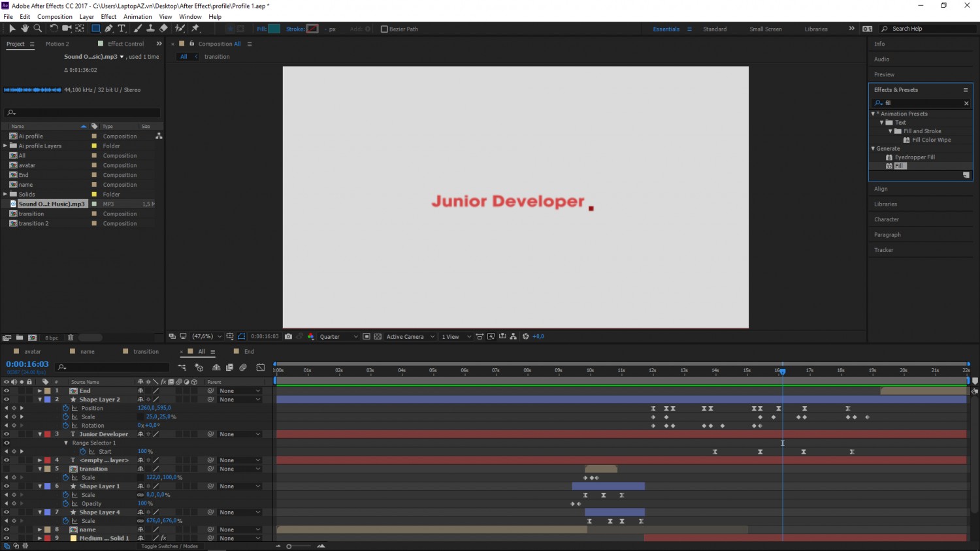Select the Zoom tool in toolbar
The height and width of the screenshot is (551, 980).
click(x=38, y=29)
